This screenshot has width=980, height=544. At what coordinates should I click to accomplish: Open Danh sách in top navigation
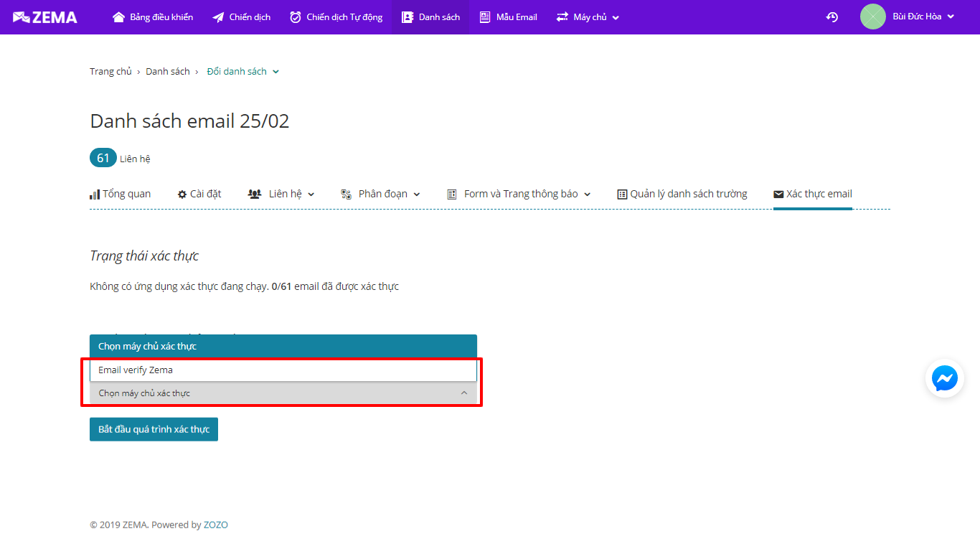(x=430, y=17)
